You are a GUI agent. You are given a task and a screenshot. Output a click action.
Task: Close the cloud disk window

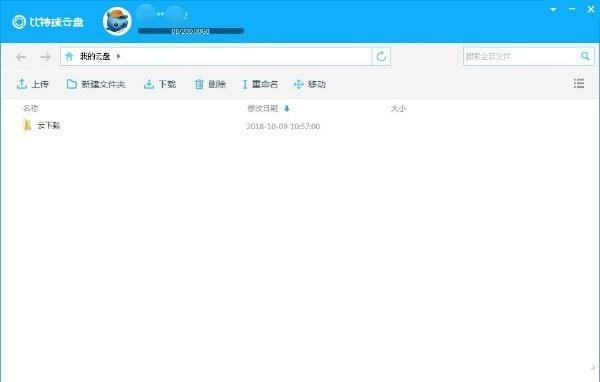(x=591, y=9)
